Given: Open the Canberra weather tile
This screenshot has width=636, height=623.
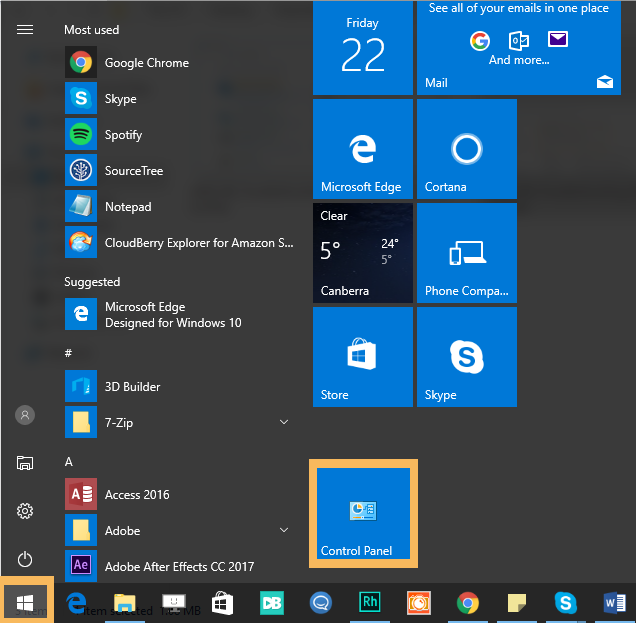Looking at the screenshot, I should coord(362,253).
